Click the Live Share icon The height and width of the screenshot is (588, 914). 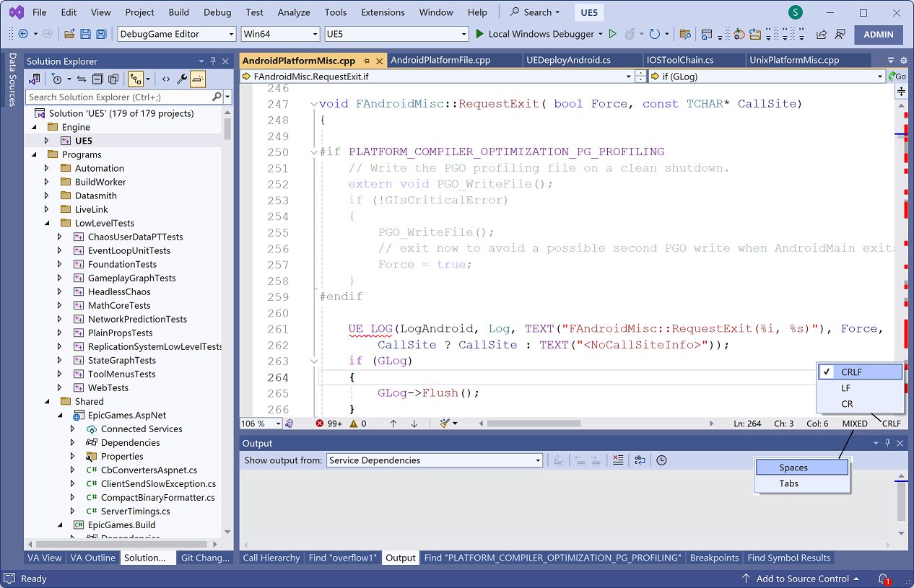[x=822, y=34]
